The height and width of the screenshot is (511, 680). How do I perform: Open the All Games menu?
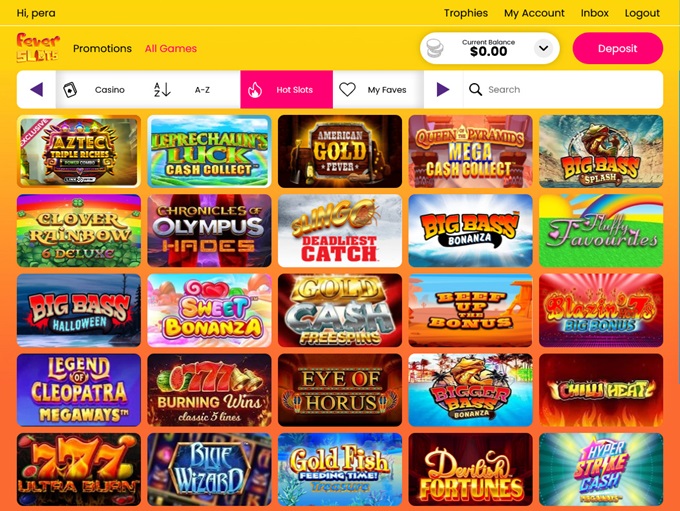(x=171, y=49)
